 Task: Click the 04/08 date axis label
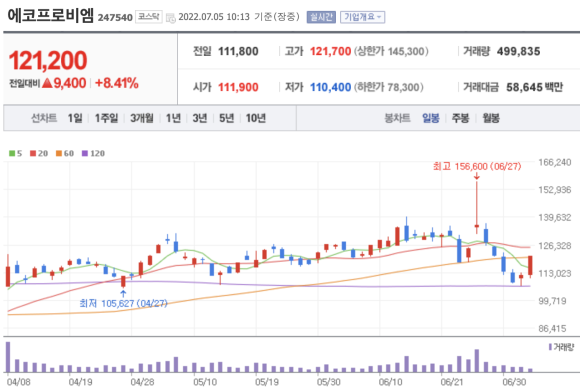tap(18, 382)
